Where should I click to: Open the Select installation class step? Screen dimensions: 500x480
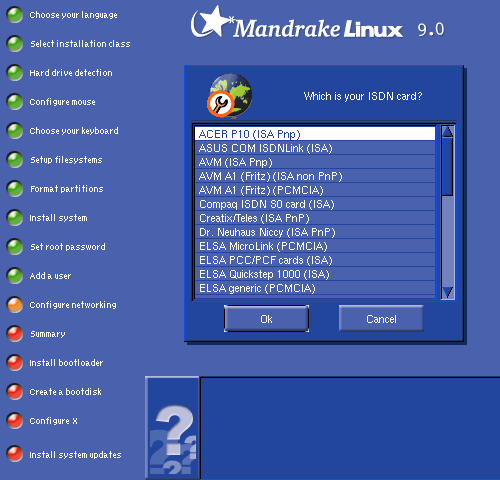point(80,44)
